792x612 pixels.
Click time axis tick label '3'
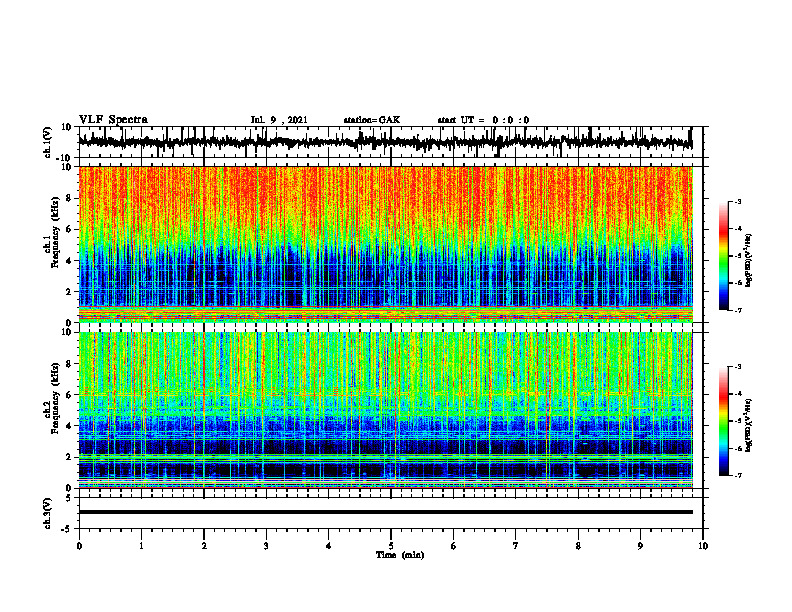click(266, 546)
